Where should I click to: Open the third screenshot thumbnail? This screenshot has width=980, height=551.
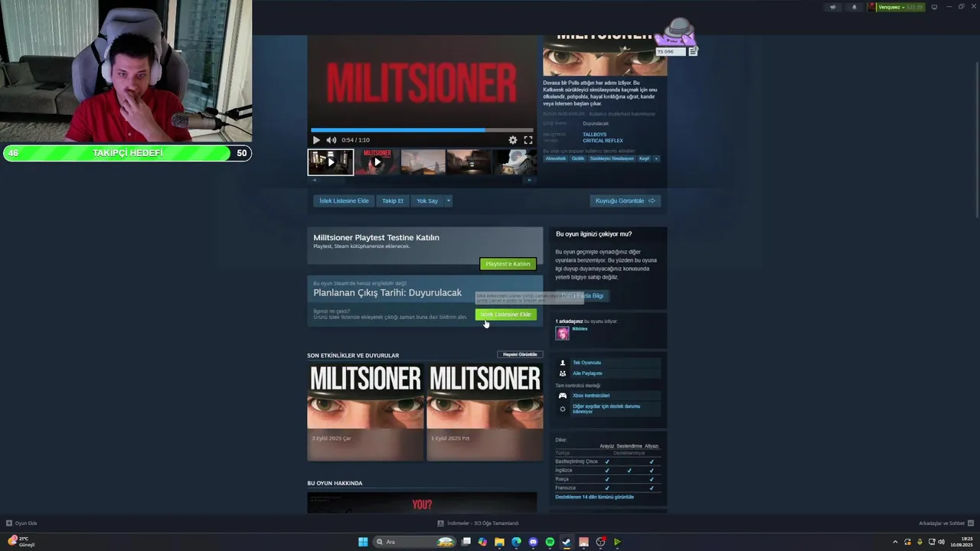(423, 162)
